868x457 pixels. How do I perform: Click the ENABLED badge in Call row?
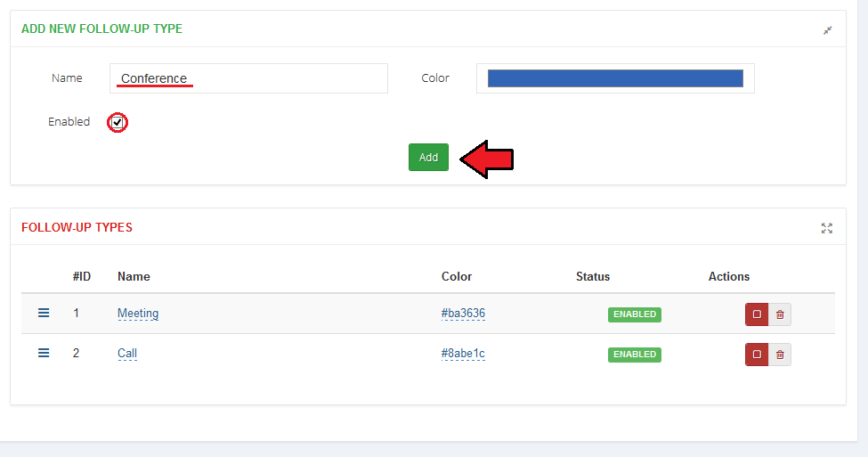click(x=635, y=355)
